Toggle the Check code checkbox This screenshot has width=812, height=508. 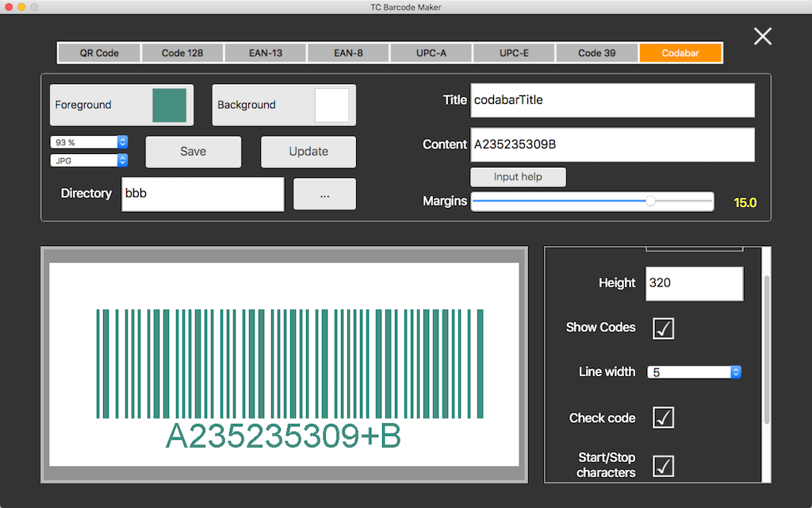[x=663, y=418]
